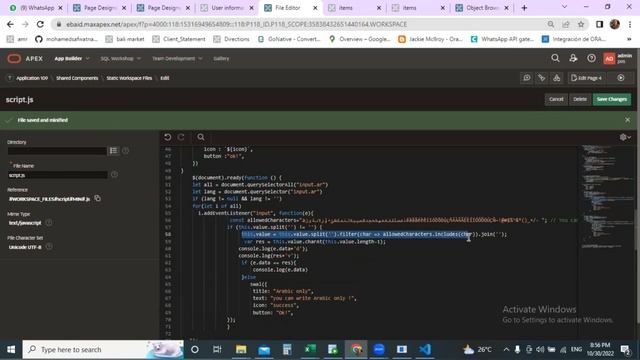Open the Administration user icon menu
Image resolution: width=640 pixels, height=360 pixels.
(x=573, y=58)
